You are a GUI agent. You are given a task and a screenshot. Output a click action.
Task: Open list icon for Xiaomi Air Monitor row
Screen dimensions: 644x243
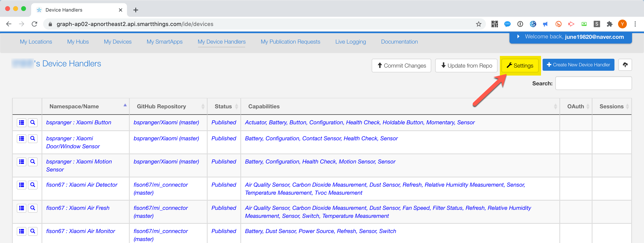22,231
